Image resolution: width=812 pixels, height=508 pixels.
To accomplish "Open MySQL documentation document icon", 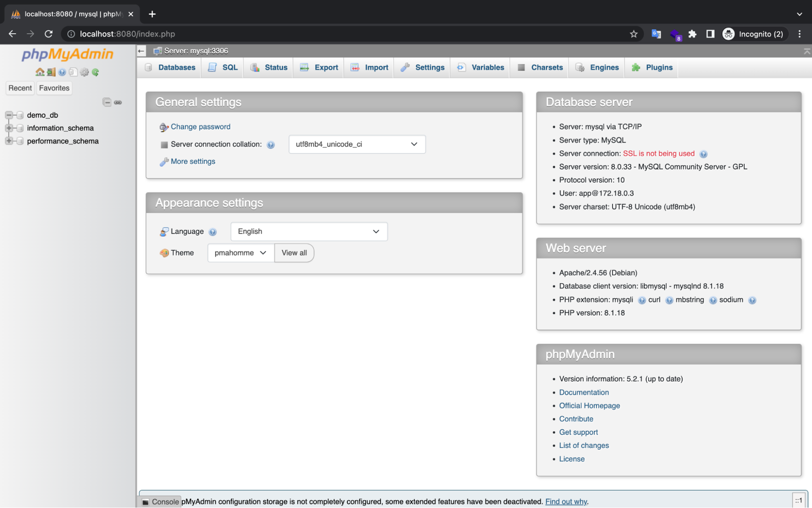I will [x=73, y=72].
